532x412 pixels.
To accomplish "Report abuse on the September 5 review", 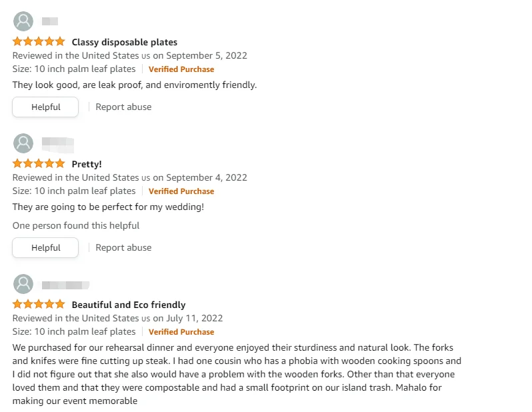I will (x=123, y=107).
